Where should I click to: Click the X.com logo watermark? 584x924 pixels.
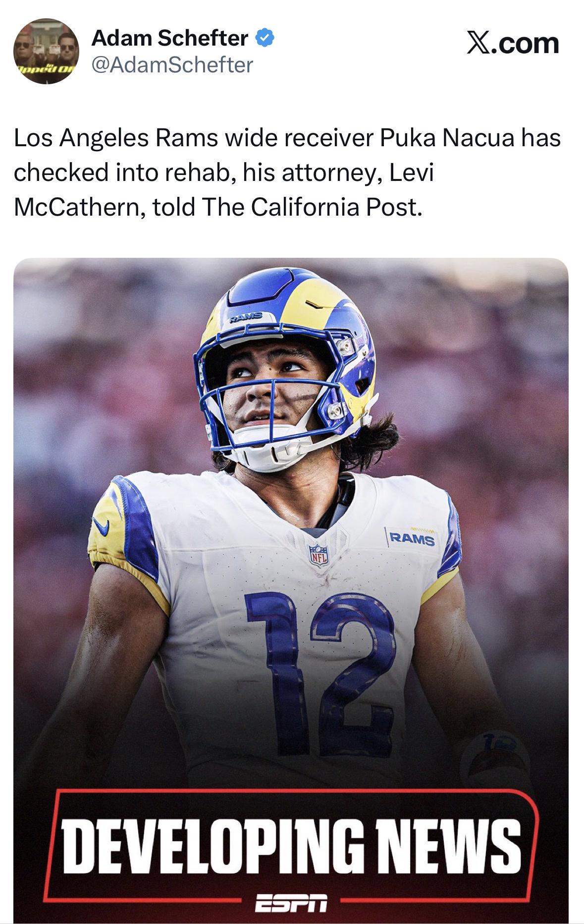pyautogui.click(x=513, y=44)
